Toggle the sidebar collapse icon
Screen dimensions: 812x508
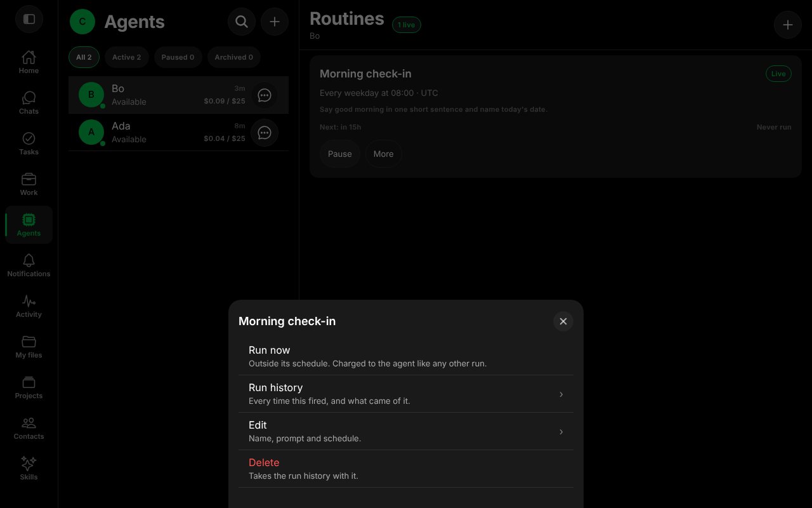29,19
